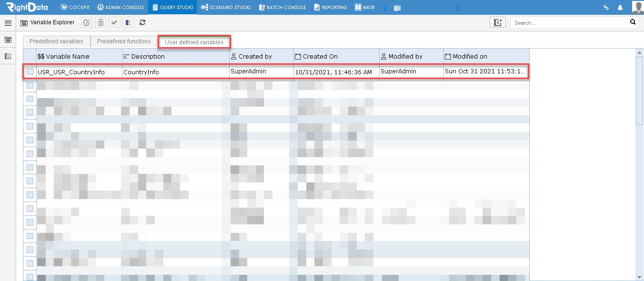Screen dimensions: 644x281
Task: Switch to Predefined variables tab
Action: [x=56, y=41]
